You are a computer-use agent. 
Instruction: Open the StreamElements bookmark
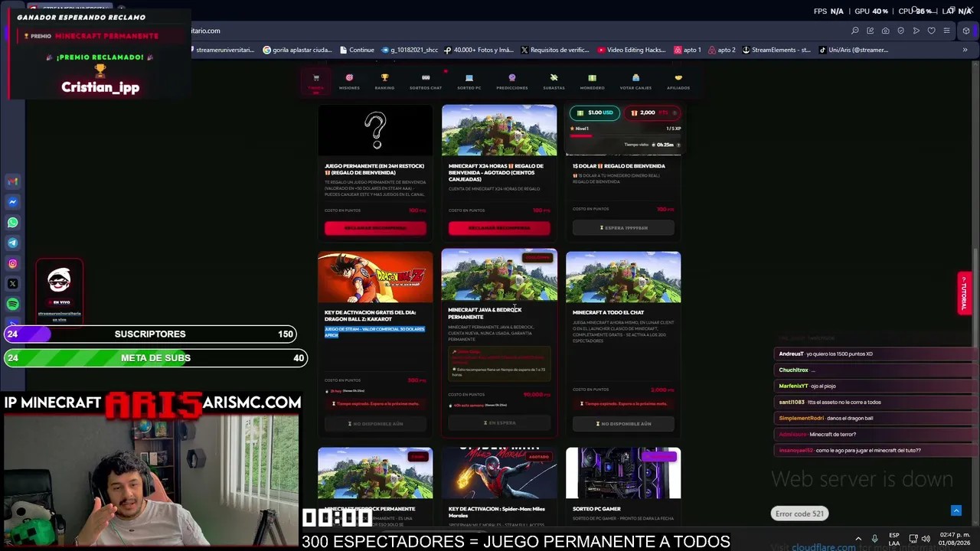pyautogui.click(x=776, y=50)
